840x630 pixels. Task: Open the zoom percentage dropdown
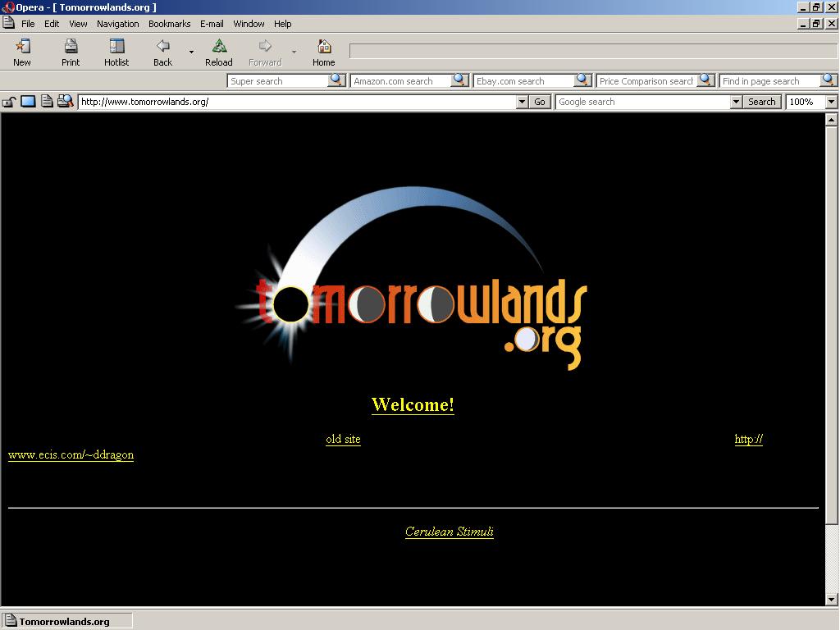tap(830, 102)
